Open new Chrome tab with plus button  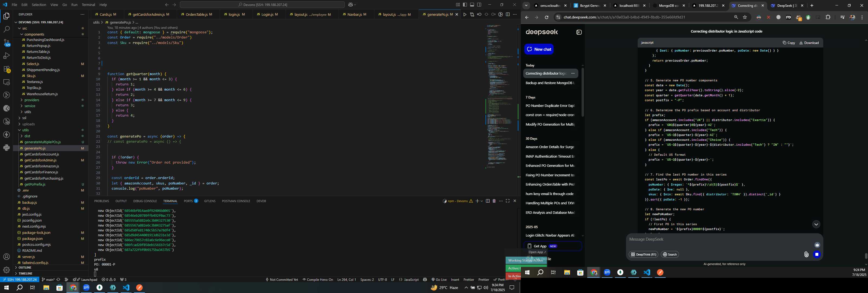(x=812, y=6)
